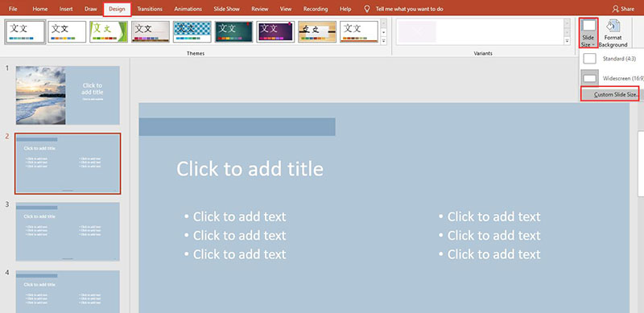This screenshot has height=313, width=644.
Task: Expand the full Themes gallery
Action: 384,41
